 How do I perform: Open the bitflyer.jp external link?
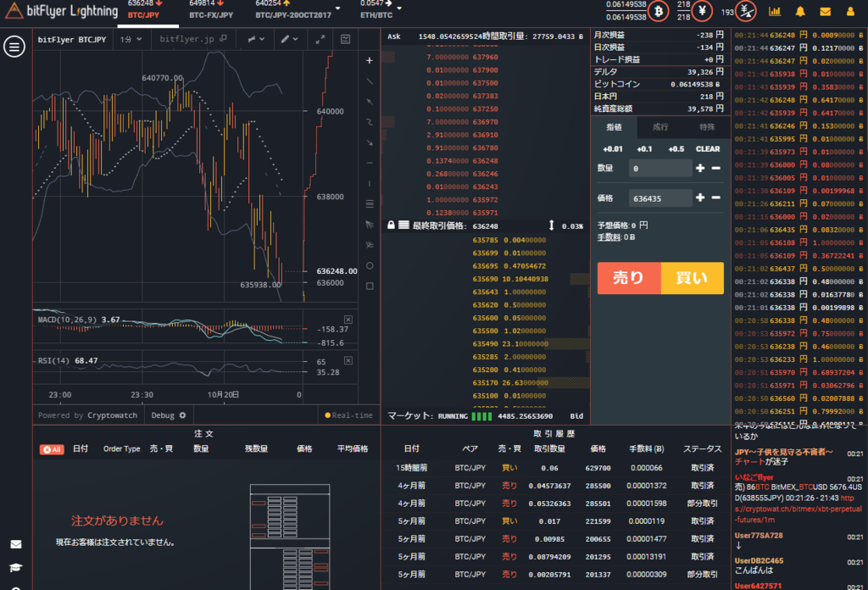coord(193,39)
